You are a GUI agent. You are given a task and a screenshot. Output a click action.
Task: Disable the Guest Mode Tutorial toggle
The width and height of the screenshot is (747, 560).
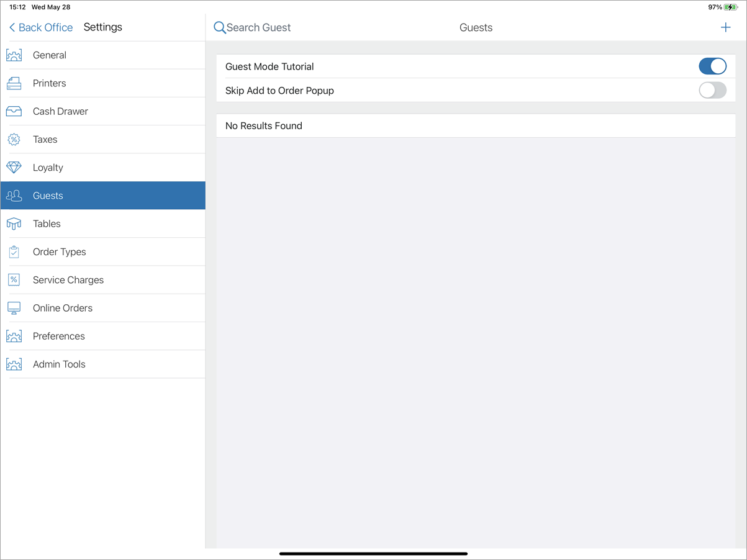712,66
